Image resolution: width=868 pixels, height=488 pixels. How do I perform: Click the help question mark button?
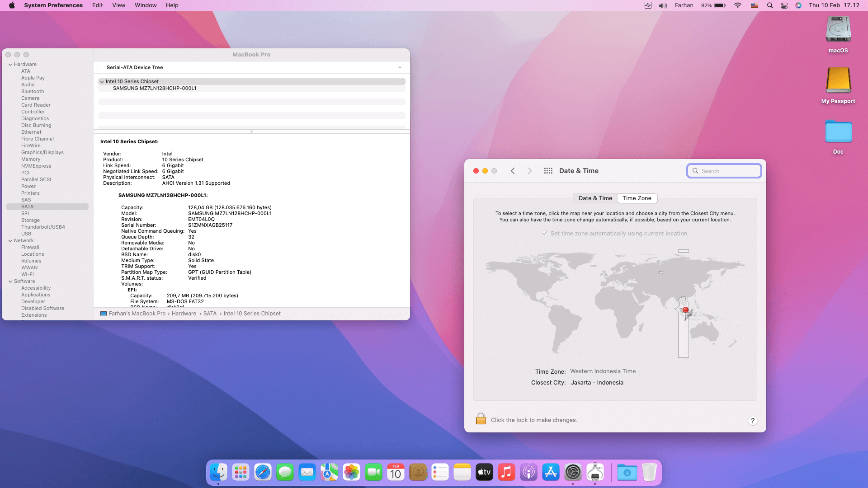(x=752, y=421)
